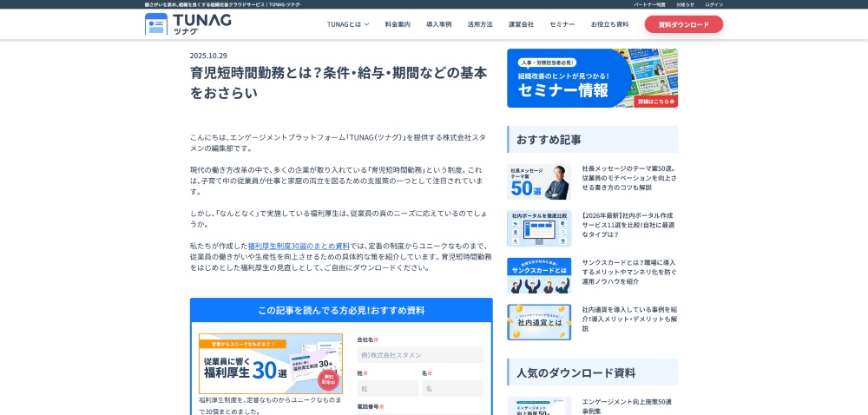Screen dimensions: 868x415
Task: Open article 社長メッセージのテーマ案50選 title
Action: (629, 178)
